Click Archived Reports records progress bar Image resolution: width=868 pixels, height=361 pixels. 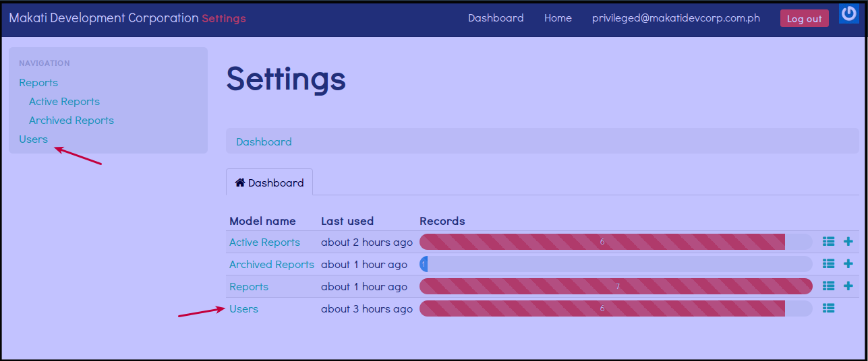616,264
